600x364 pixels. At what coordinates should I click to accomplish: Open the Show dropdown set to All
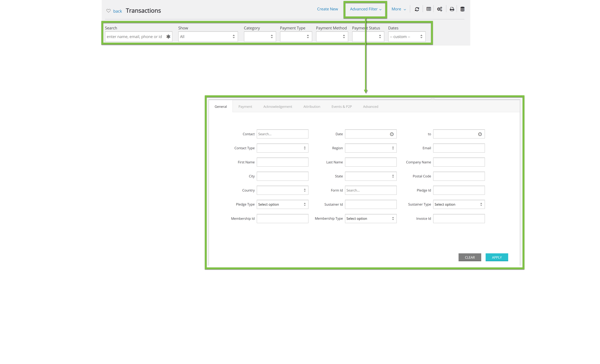pos(208,36)
